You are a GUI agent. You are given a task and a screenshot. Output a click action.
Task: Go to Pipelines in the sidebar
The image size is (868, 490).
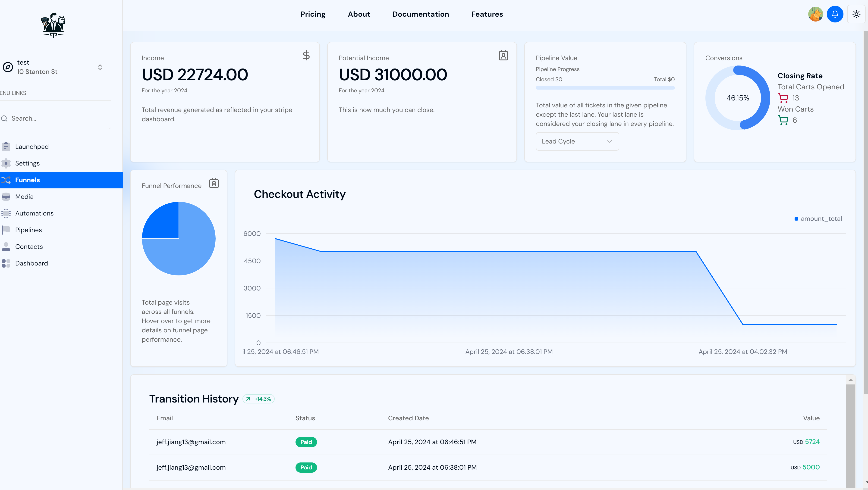[29, 230]
